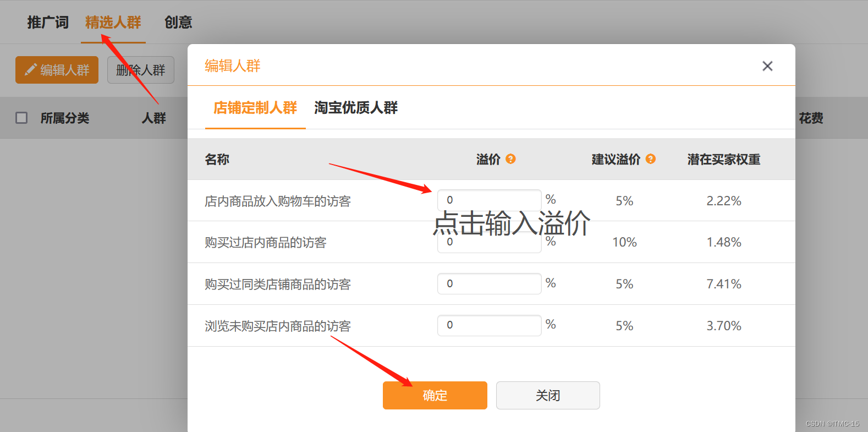868x432 pixels.
Task: Select the 淘宝优质人群 tab
Action: click(x=356, y=108)
